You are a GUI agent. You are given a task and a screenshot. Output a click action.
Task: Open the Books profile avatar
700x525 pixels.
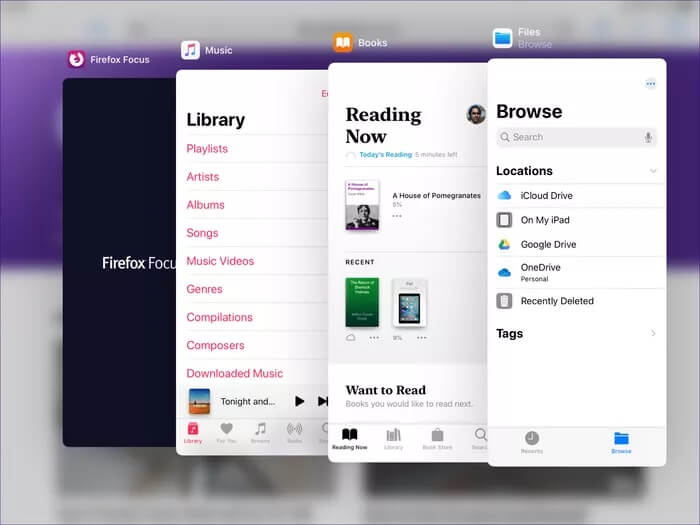(x=476, y=114)
